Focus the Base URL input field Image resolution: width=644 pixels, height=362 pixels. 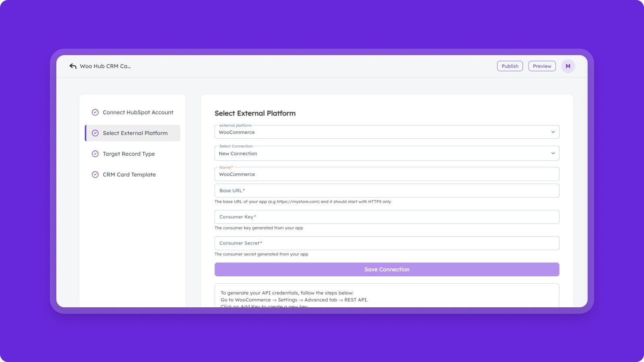pos(386,191)
